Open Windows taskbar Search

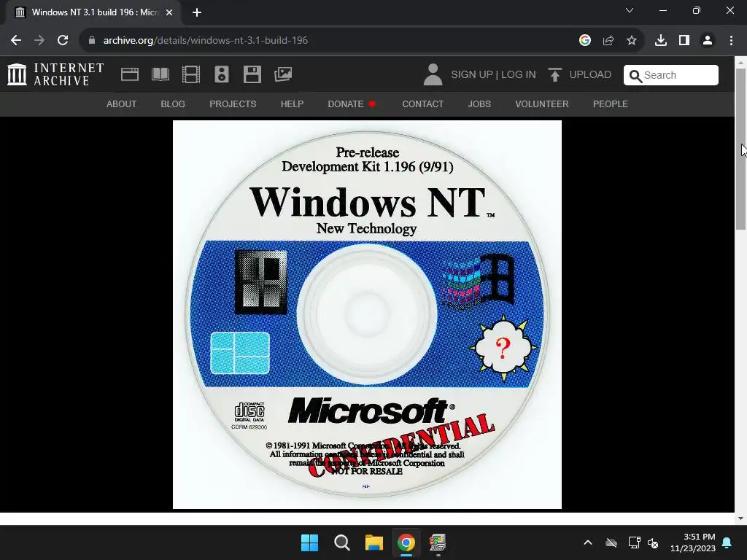click(342, 542)
